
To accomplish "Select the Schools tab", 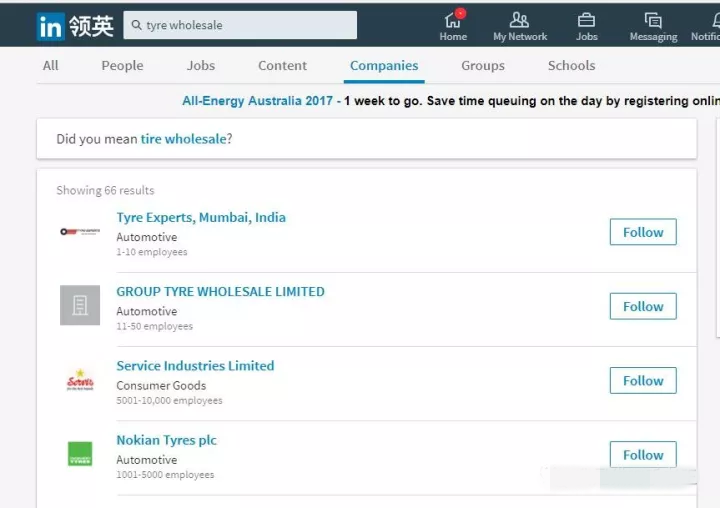I will point(571,65).
